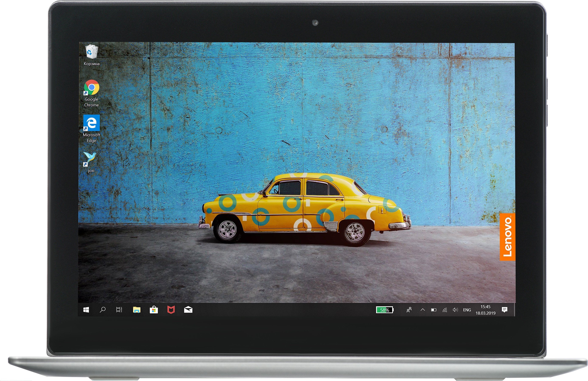Open the People icon in taskbar
Viewport: 588px width, 381px height.
pyautogui.click(x=409, y=310)
